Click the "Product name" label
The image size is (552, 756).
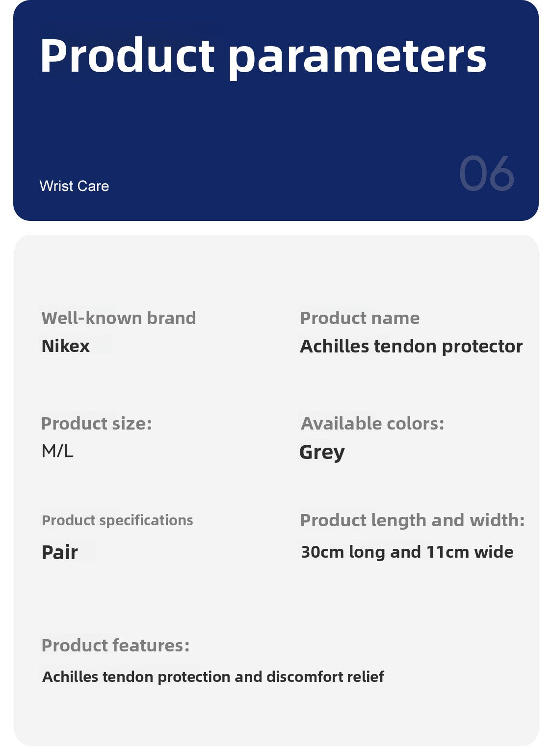pyautogui.click(x=360, y=318)
